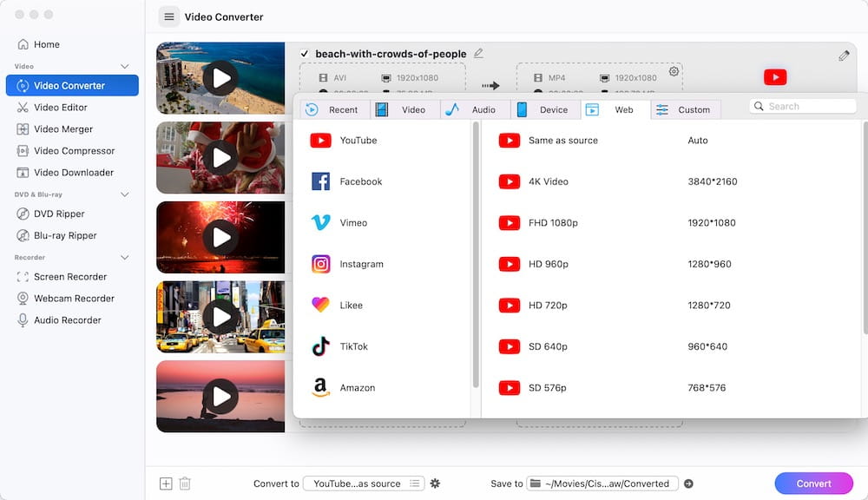868x500 pixels.
Task: Select the 4K Video 3840*2160 preset
Action: 673,181
